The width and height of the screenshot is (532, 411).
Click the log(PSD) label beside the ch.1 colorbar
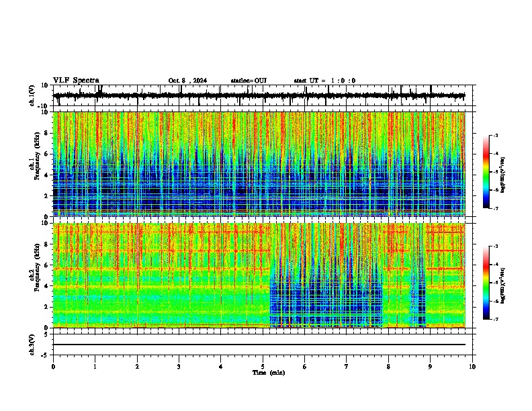(x=503, y=175)
